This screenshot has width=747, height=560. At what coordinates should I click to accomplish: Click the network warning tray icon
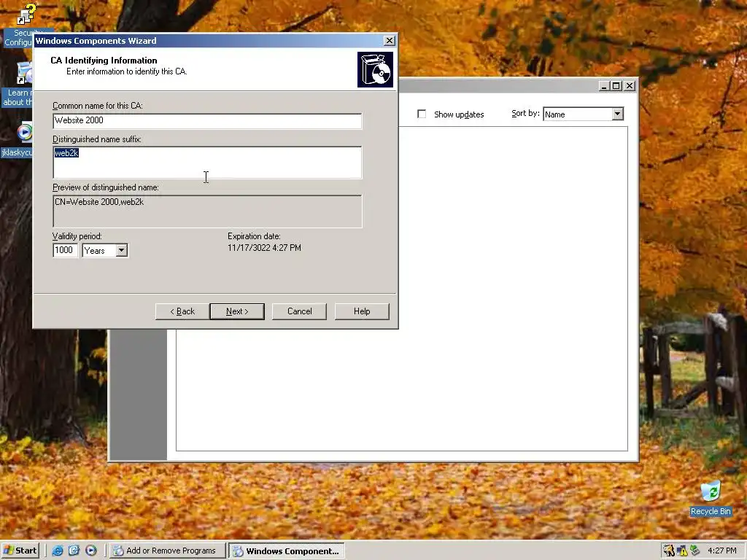point(682,551)
